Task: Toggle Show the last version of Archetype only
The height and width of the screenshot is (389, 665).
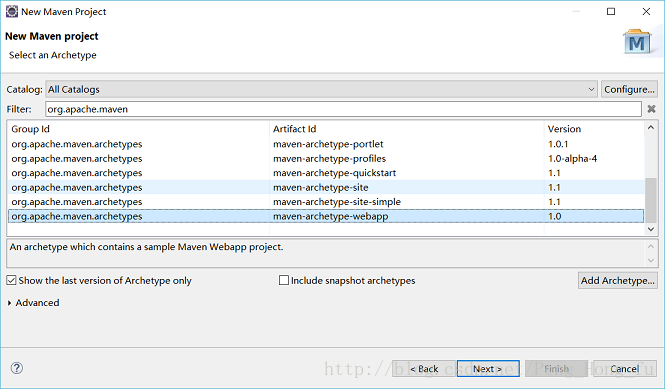Action: click(x=11, y=280)
